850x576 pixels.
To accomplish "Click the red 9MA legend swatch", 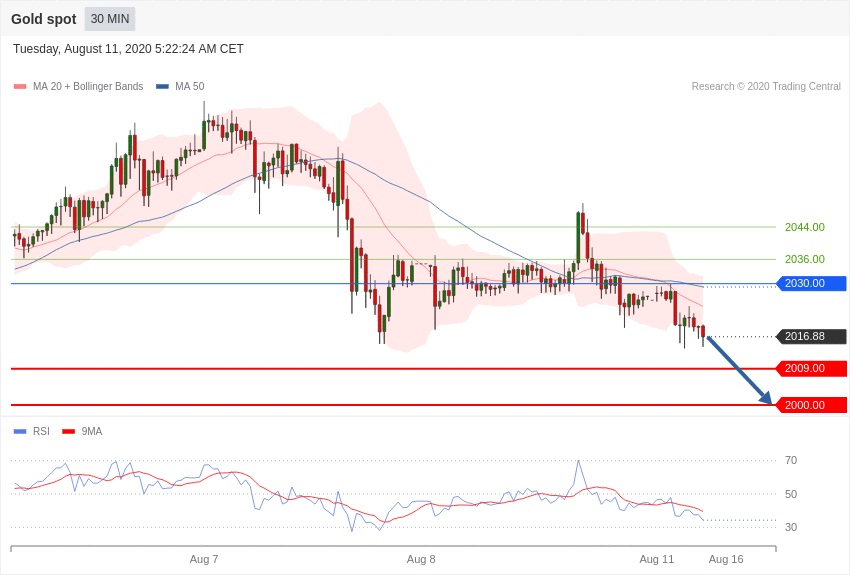I will pos(68,432).
